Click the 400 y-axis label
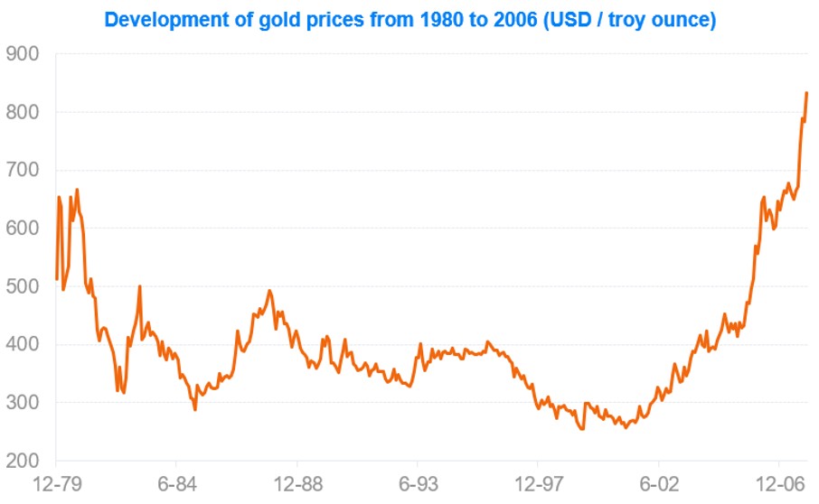Screen dimensions: 819x504 click(x=23, y=344)
